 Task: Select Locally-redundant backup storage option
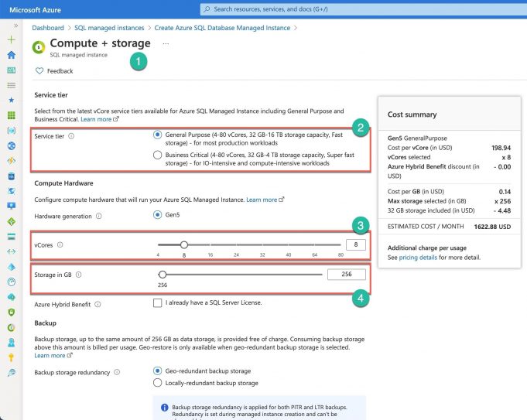158,383
